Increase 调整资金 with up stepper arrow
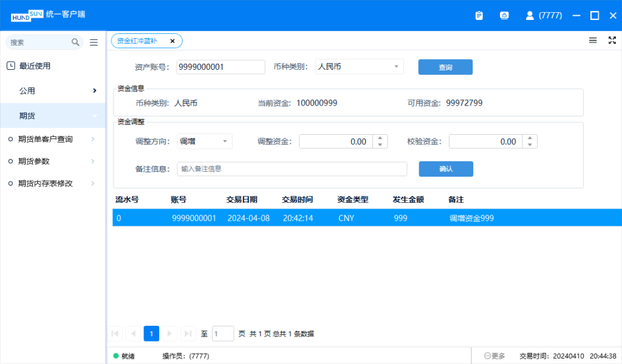622x364 pixels. click(380, 138)
